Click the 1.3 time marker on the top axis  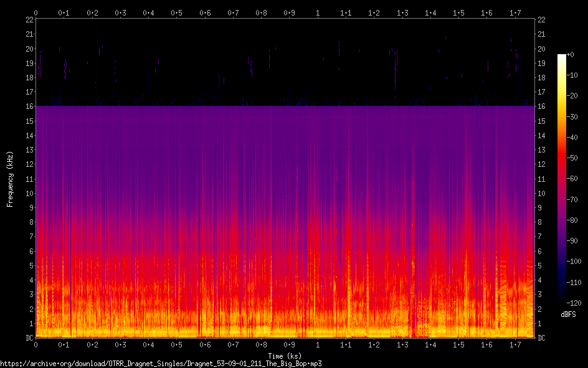(402, 12)
